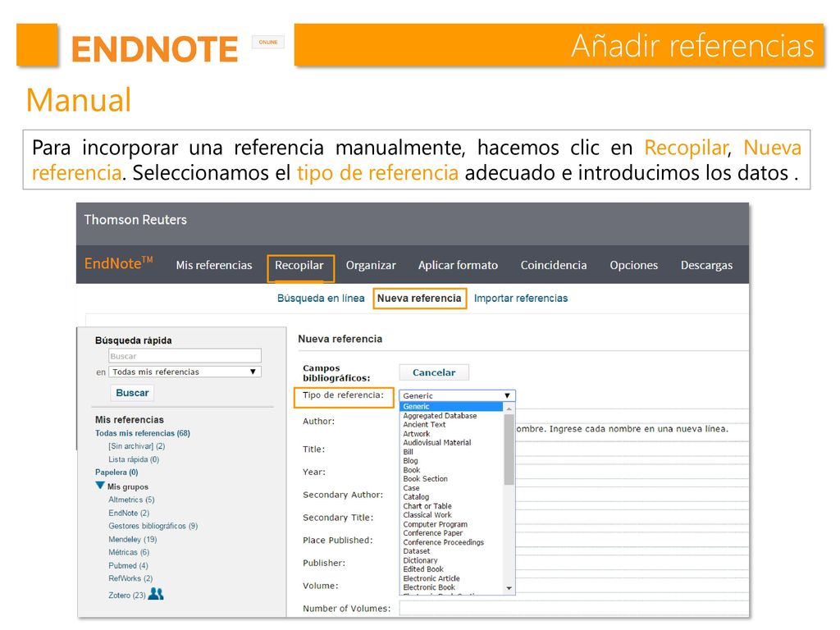Open the Aplicar formato tab

[x=458, y=265]
